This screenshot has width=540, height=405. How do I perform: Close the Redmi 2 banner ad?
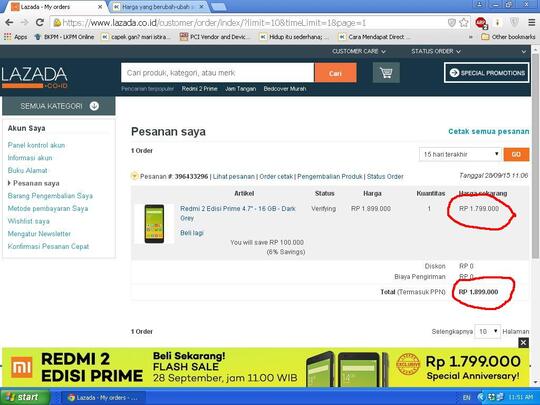(x=523, y=343)
